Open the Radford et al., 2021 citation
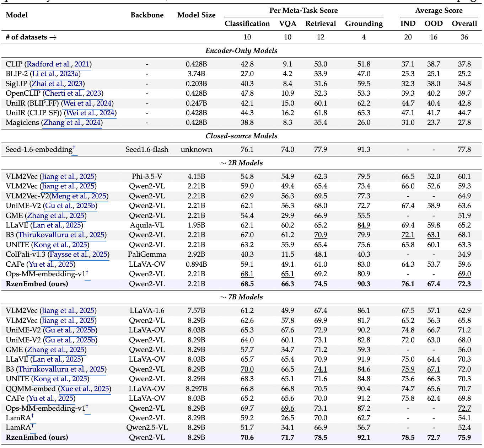Viewport: 484px width, 448px height. (x=58, y=64)
